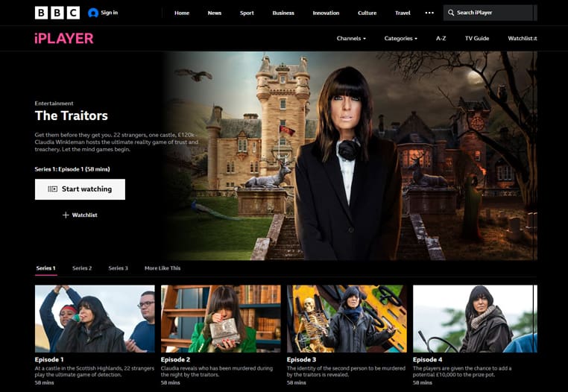Click the Traitors hero banner image
Screen dimensions: 568x392
click(x=350, y=156)
